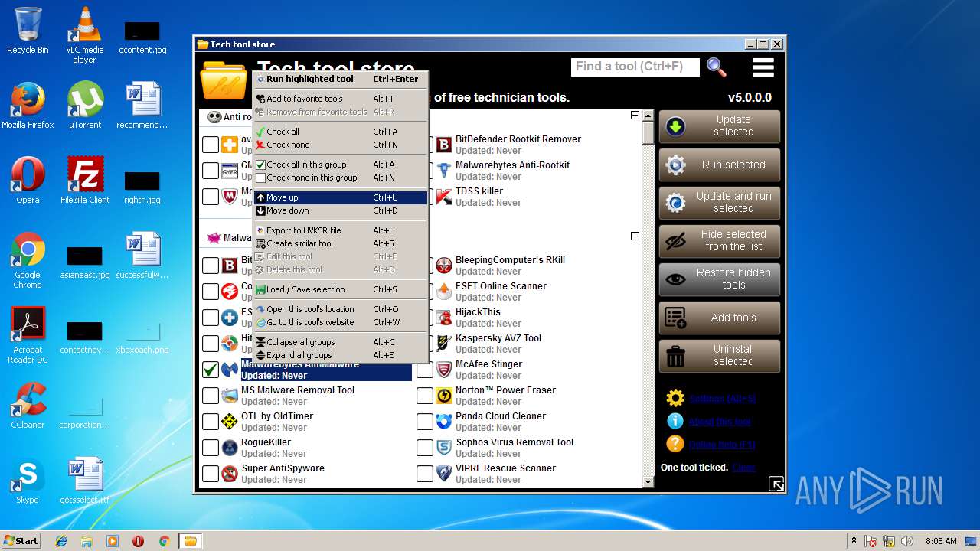
Task: Click the resize arrow icon in window corner
Action: pos(776,484)
